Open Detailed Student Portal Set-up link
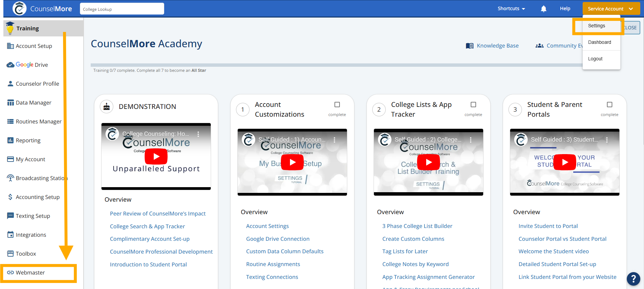The width and height of the screenshot is (644, 289). 557,264
